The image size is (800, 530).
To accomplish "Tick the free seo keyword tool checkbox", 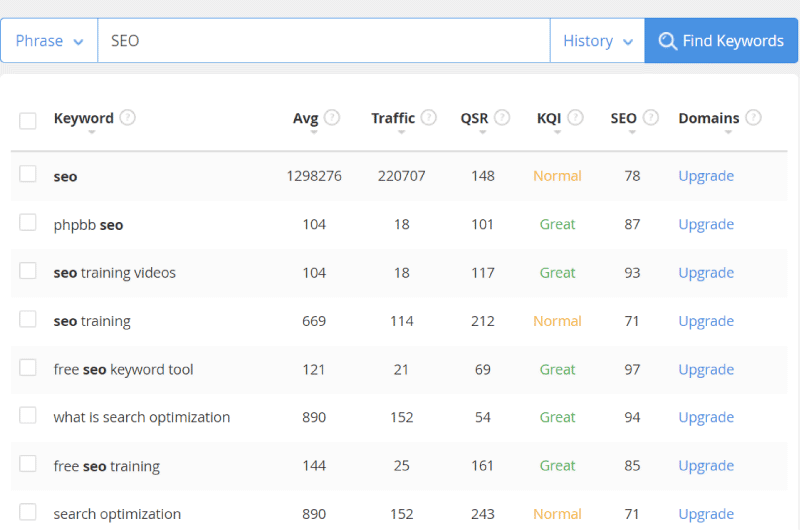I will pyautogui.click(x=28, y=367).
